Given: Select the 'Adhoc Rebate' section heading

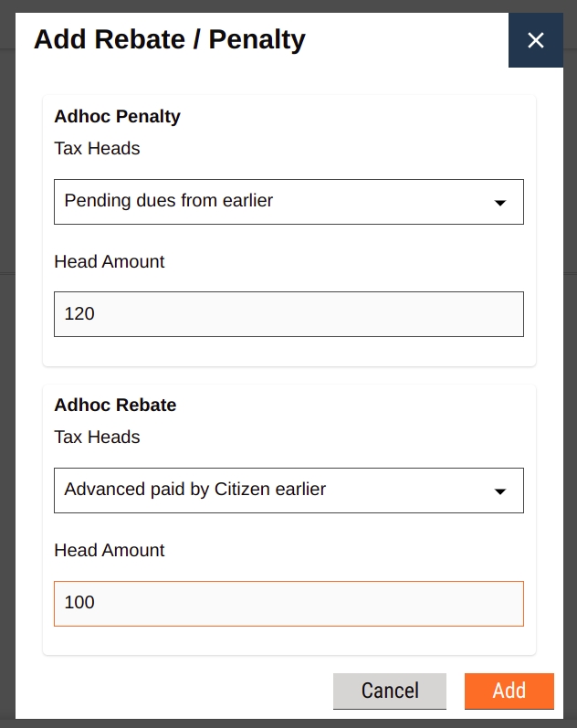Looking at the screenshot, I should pos(115,405).
